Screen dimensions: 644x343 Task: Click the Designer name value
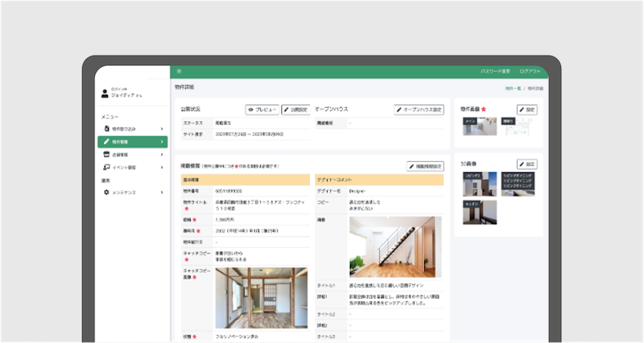[x=357, y=191]
